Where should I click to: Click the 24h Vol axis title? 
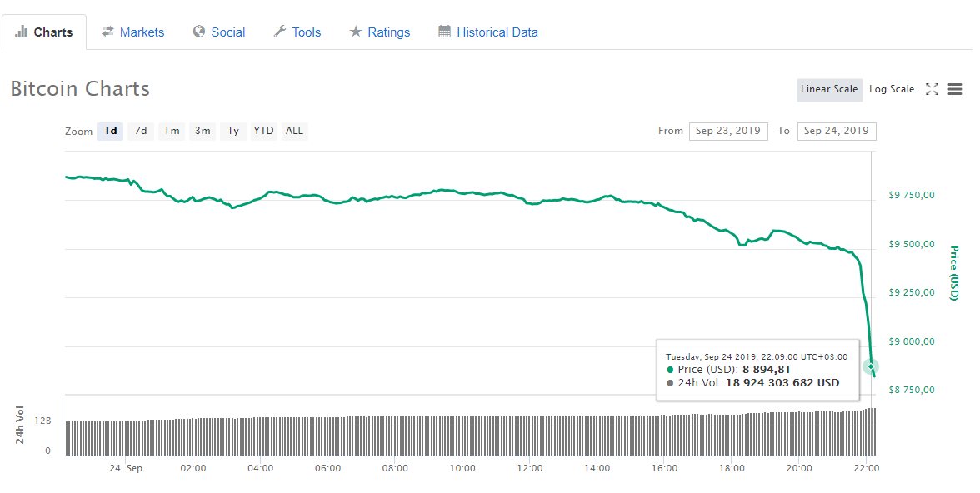[x=20, y=424]
